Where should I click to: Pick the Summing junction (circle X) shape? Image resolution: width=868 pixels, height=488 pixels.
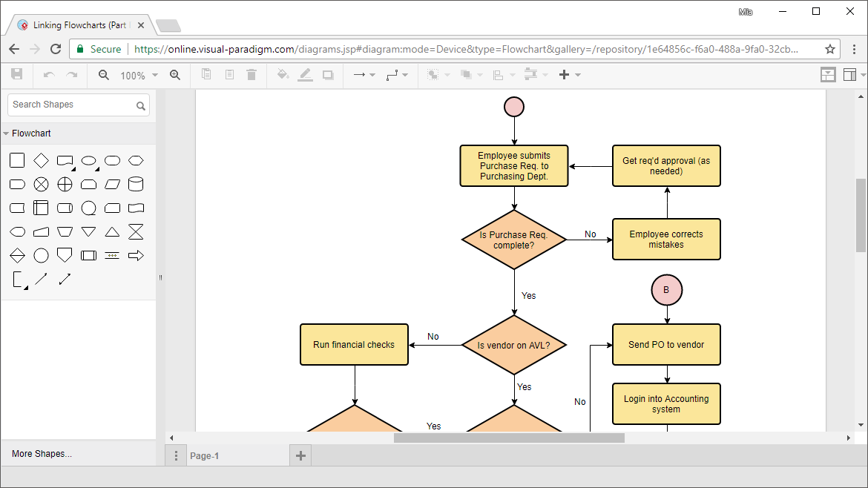click(x=41, y=184)
